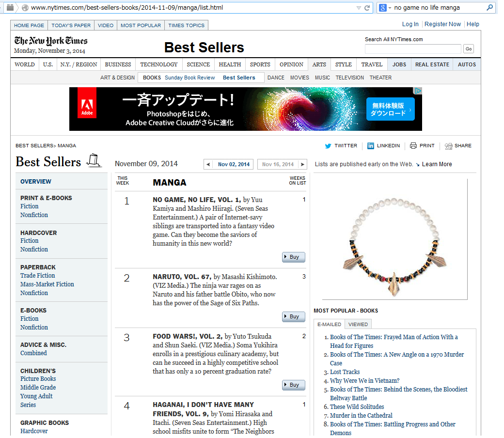Open Middle Grade list
This screenshot has height=438, width=504.
38,387
